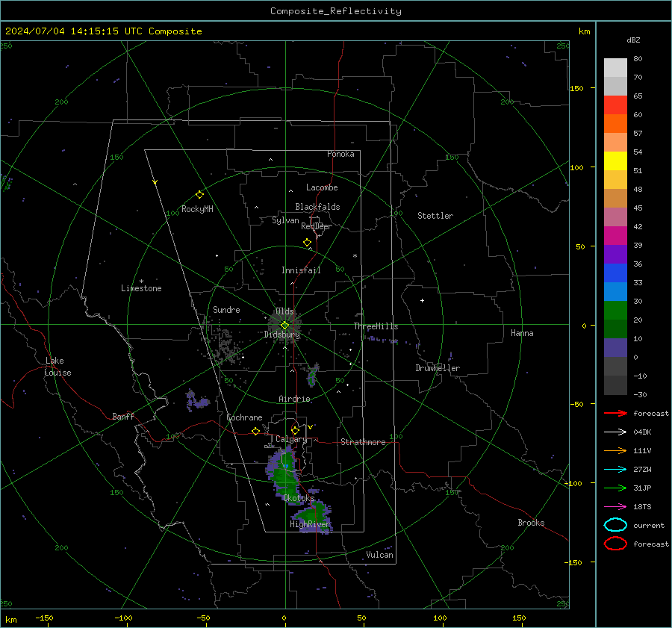Click the asterisk marker above Limestone label
672x628 pixels.
click(141, 282)
